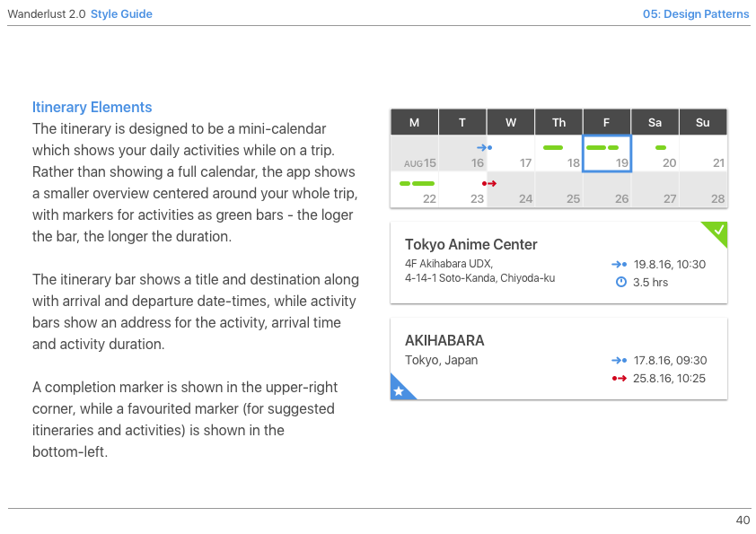Select the highlighted Friday 19 calendar cell
The height and width of the screenshot is (534, 756).
tap(607, 153)
